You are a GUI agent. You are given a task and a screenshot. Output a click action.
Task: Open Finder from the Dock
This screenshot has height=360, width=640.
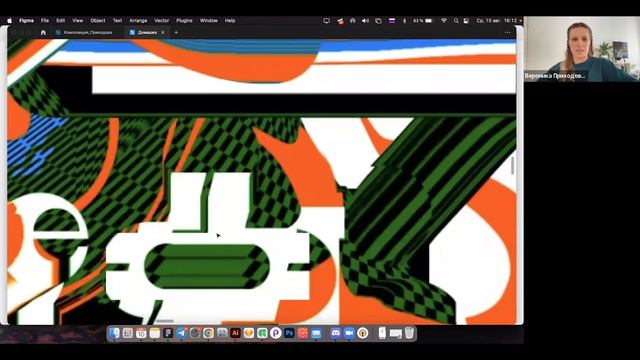point(114,333)
